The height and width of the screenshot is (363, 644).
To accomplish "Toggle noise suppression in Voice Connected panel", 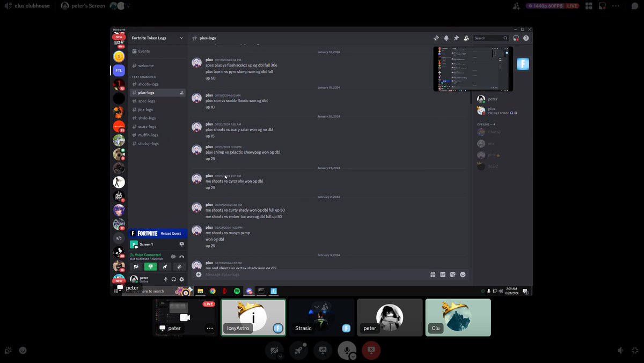I will point(173,257).
